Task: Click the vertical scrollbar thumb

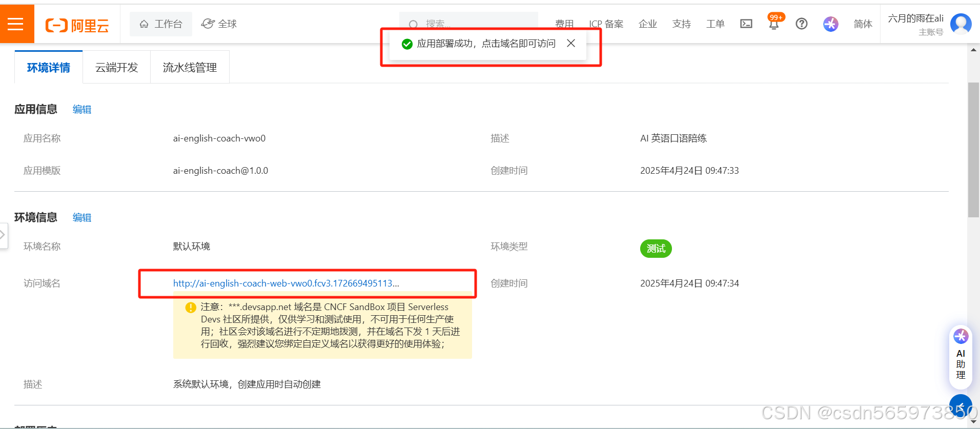Action: coord(973,150)
